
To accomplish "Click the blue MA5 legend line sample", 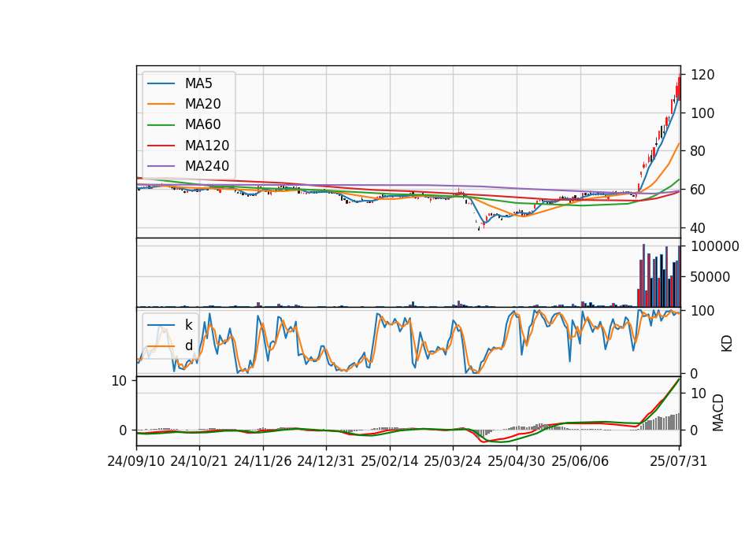I will tap(161, 84).
